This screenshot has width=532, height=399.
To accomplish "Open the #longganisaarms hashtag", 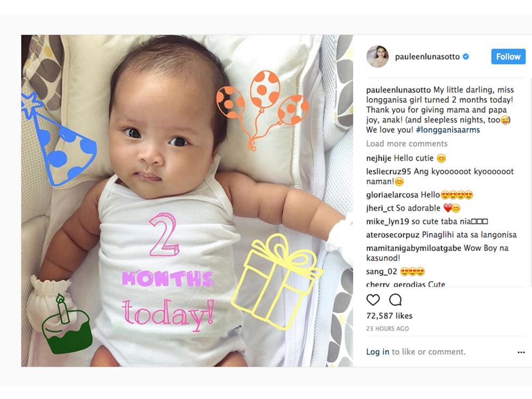I will (448, 130).
